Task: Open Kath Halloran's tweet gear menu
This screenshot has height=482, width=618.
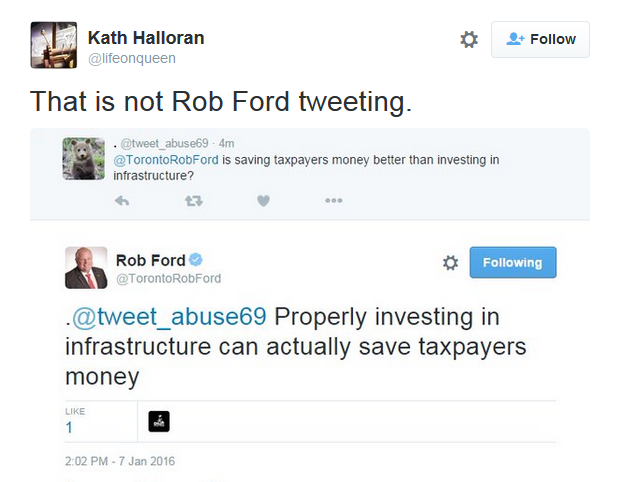Action: point(468,39)
